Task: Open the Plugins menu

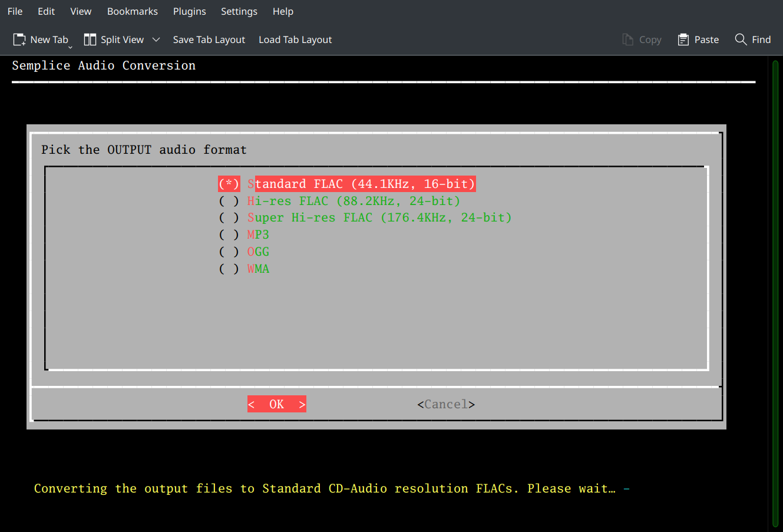Action: click(x=189, y=11)
